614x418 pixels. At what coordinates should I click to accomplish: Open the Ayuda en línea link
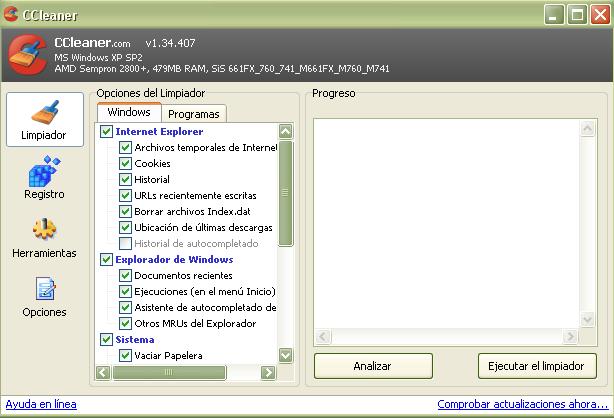41,404
